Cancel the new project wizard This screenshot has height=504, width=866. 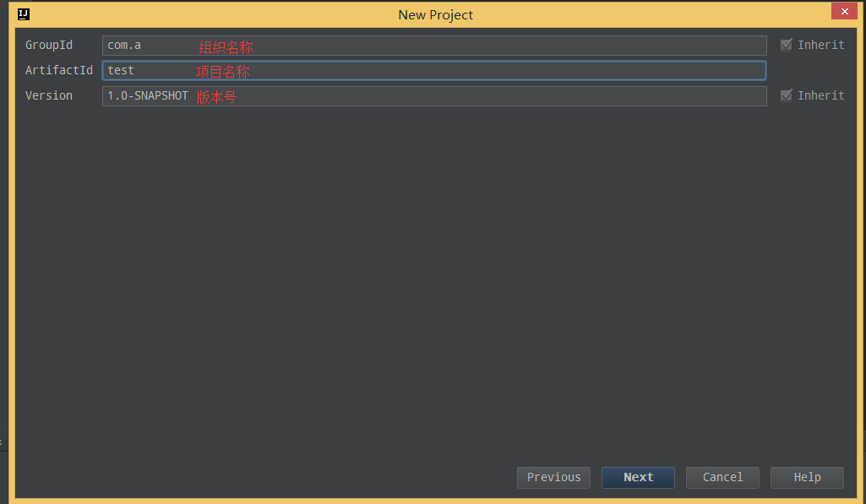pos(722,478)
